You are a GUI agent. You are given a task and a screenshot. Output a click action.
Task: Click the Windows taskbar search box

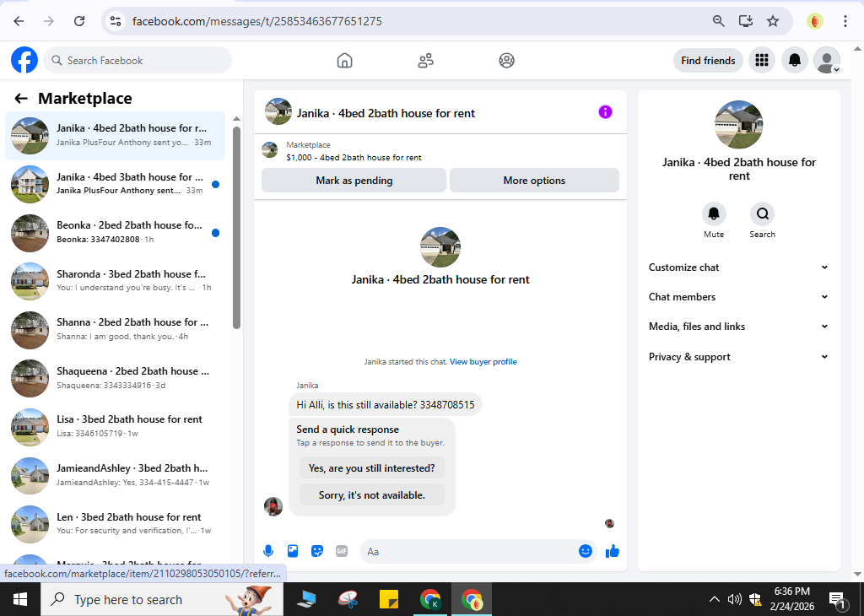(162, 599)
